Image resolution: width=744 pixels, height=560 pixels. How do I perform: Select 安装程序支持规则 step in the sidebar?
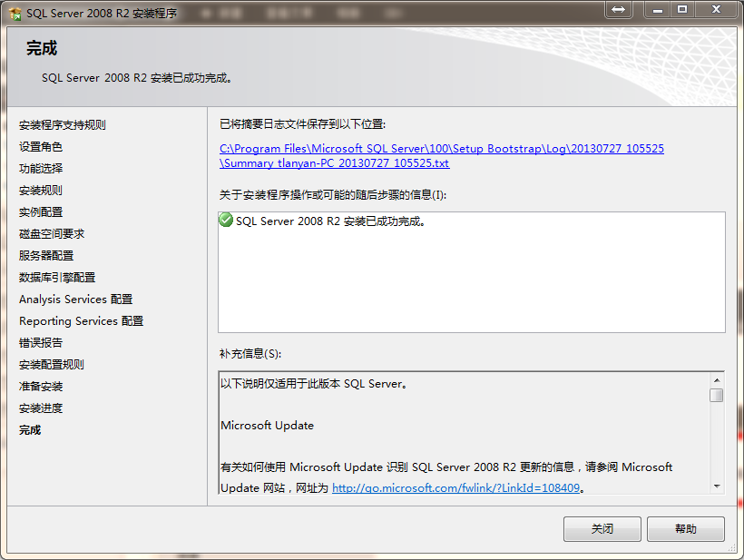tap(63, 125)
